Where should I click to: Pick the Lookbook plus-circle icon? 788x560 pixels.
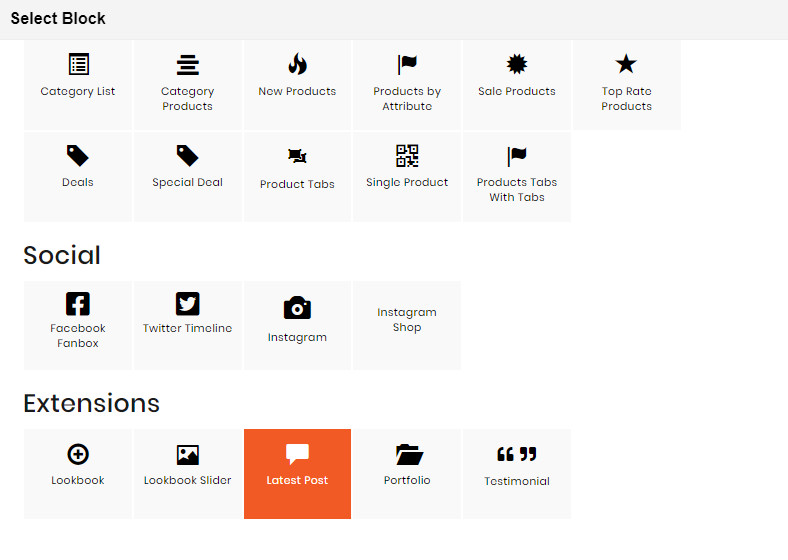[x=78, y=454]
